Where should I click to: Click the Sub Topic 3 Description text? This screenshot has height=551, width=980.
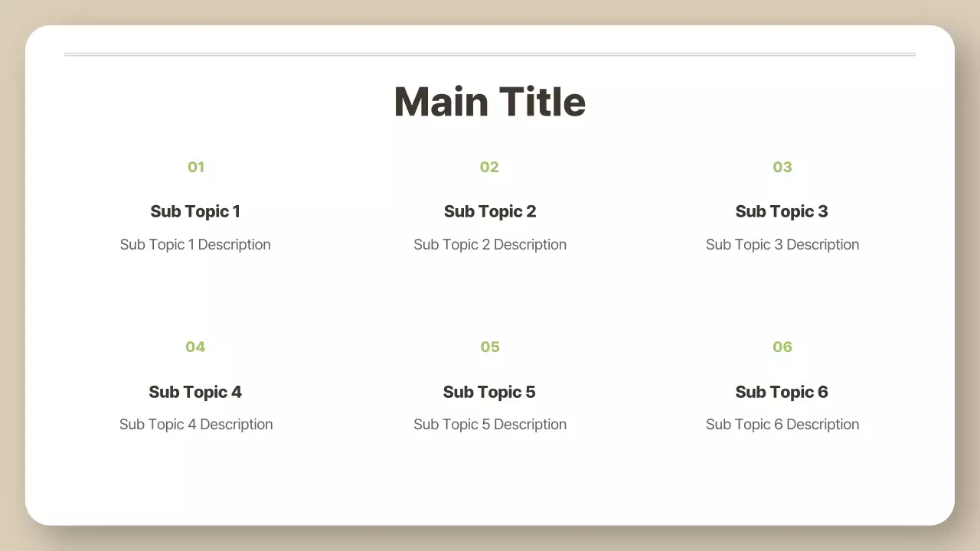782,245
